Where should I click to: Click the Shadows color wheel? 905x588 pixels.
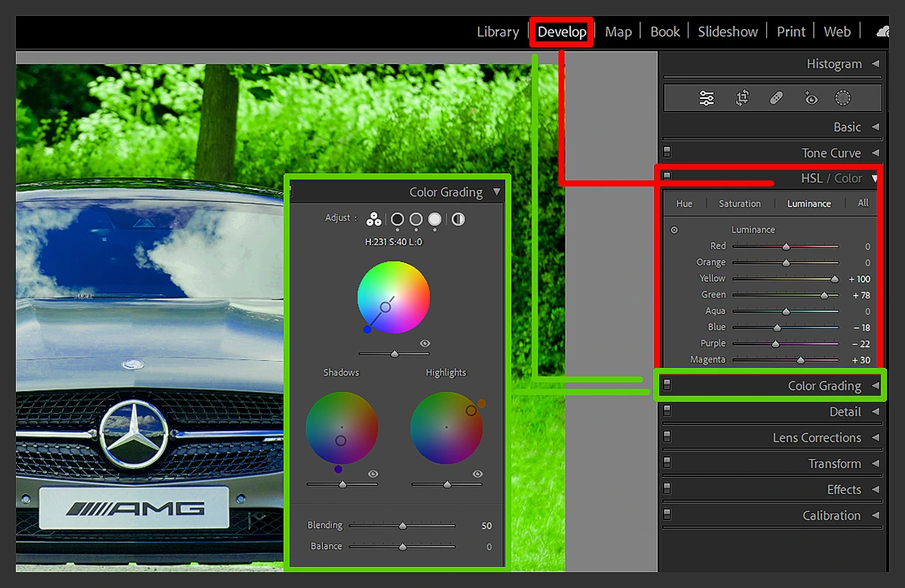pos(342,428)
